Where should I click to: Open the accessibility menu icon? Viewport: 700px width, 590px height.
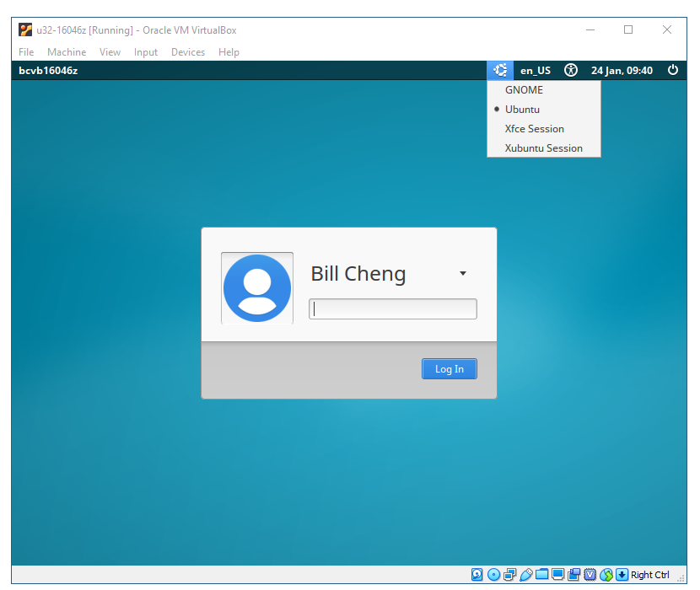click(x=571, y=71)
